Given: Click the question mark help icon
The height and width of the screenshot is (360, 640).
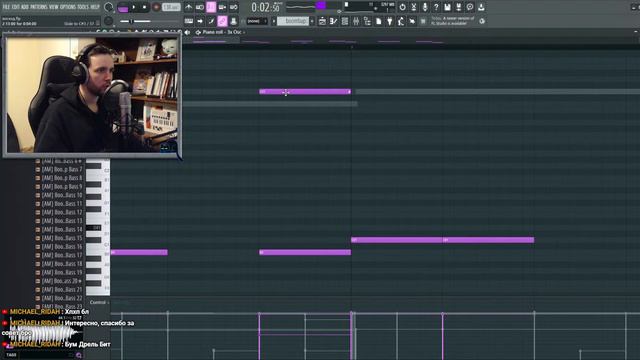Looking at the screenshot, I should (x=436, y=7).
